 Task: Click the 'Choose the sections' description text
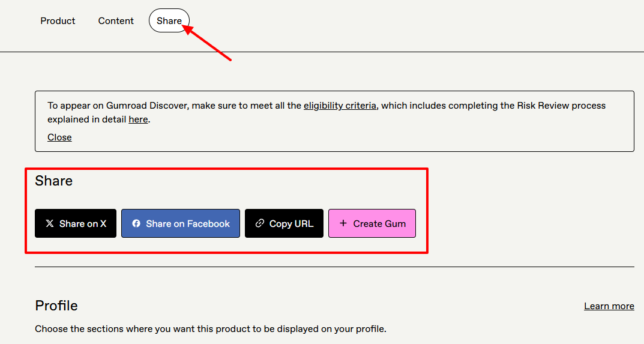tap(211, 329)
